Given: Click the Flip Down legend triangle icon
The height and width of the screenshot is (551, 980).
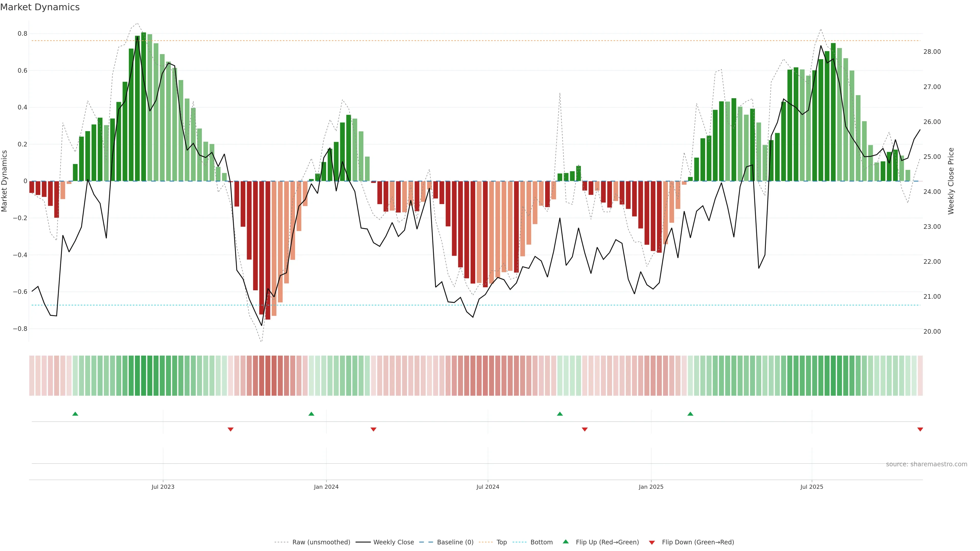Looking at the screenshot, I should [x=652, y=543].
